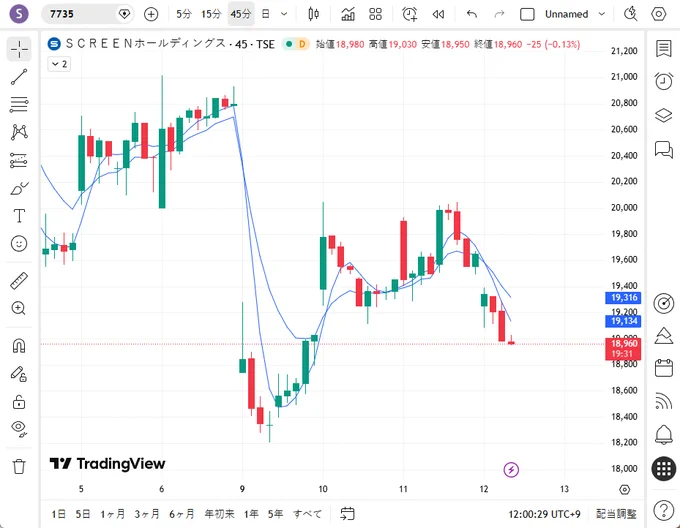Open the products grid menu
The width and height of the screenshot is (680, 528).
click(664, 469)
